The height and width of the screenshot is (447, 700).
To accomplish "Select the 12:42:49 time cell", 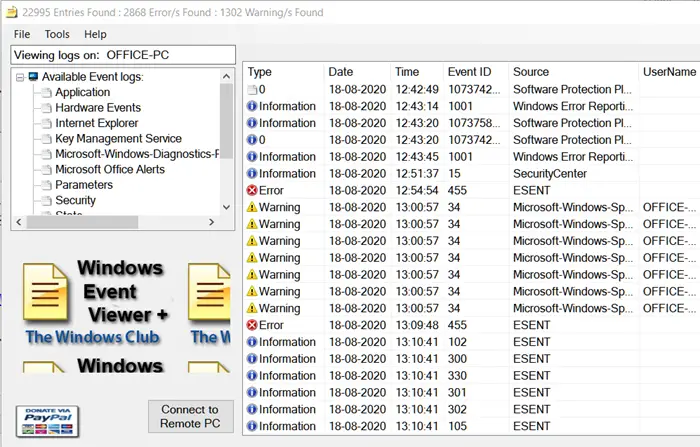I will (417, 89).
